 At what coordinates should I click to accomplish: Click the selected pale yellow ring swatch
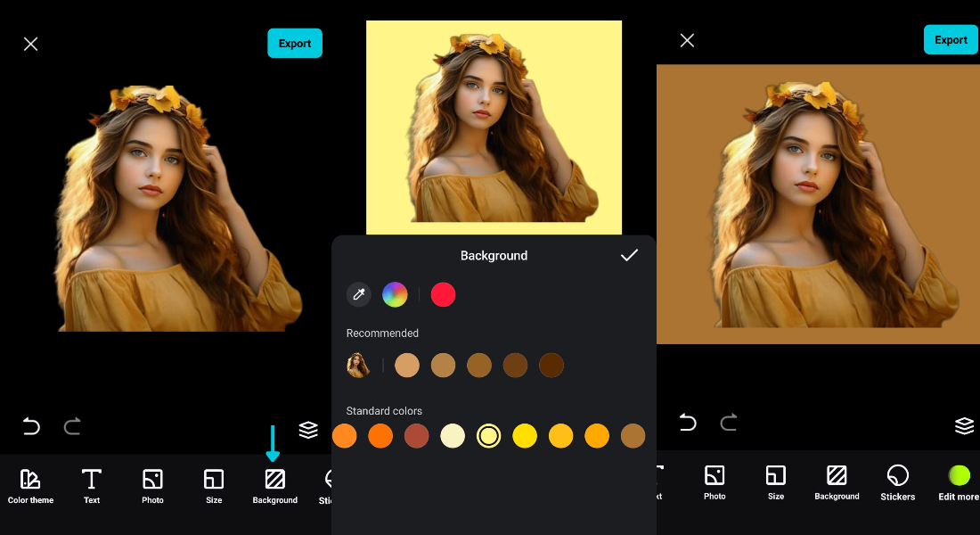489,436
